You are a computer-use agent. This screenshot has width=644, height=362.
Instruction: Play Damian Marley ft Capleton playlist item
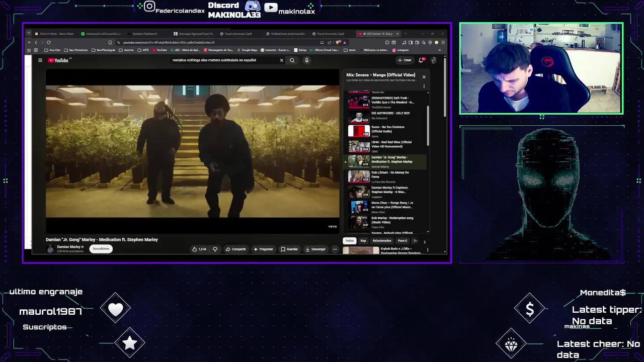[x=386, y=192]
